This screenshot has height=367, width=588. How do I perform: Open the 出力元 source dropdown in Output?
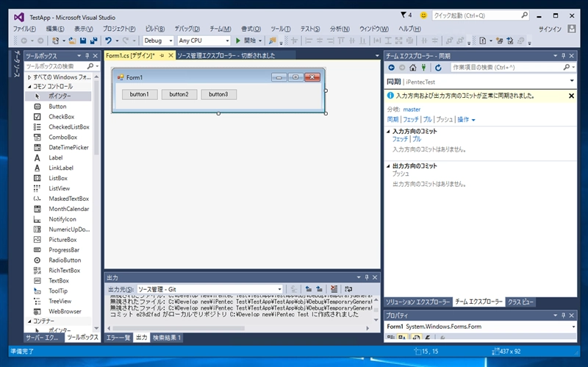click(279, 289)
